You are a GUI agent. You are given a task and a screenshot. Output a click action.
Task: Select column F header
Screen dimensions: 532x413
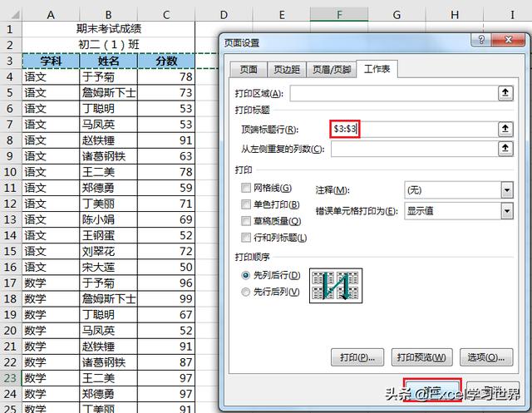coord(339,15)
